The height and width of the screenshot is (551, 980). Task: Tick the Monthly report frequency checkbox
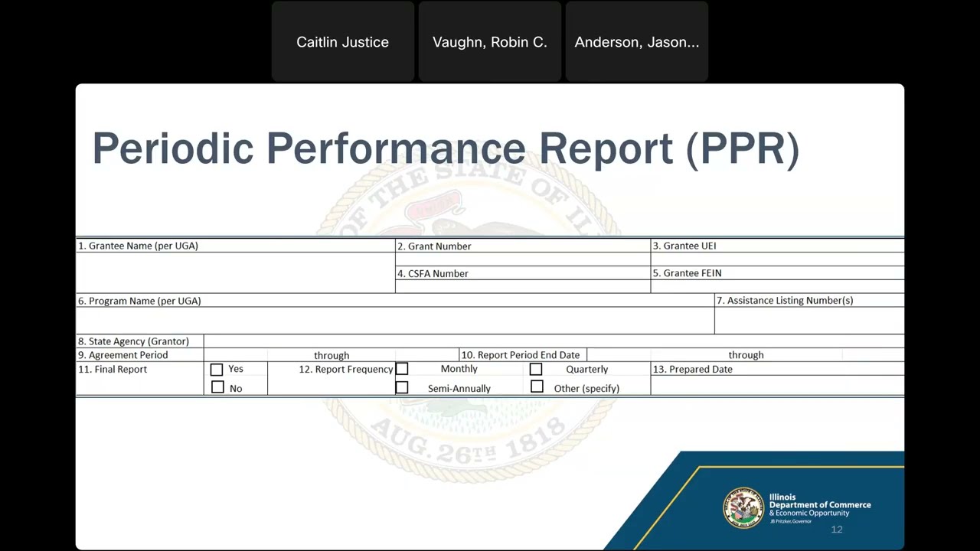tap(402, 369)
